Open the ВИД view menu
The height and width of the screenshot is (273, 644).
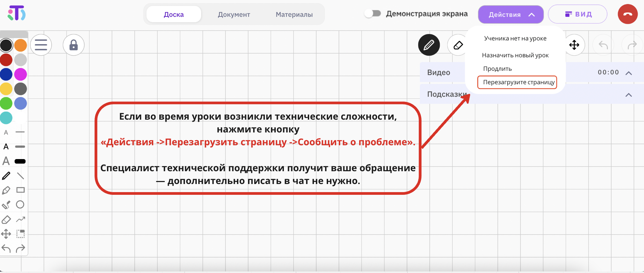[x=578, y=14]
